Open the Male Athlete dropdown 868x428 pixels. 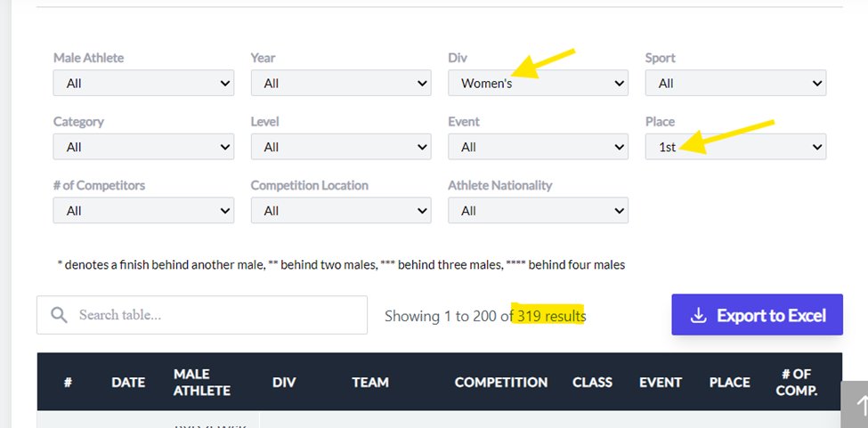coord(143,83)
